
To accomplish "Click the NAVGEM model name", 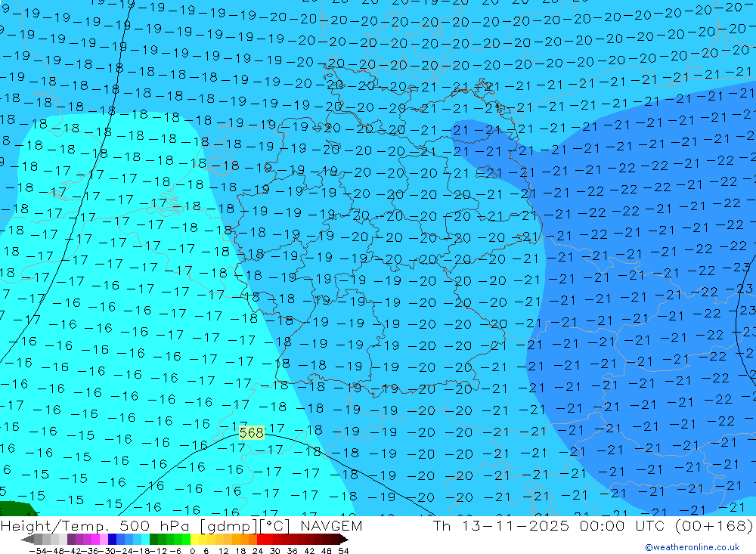I will (x=331, y=525).
